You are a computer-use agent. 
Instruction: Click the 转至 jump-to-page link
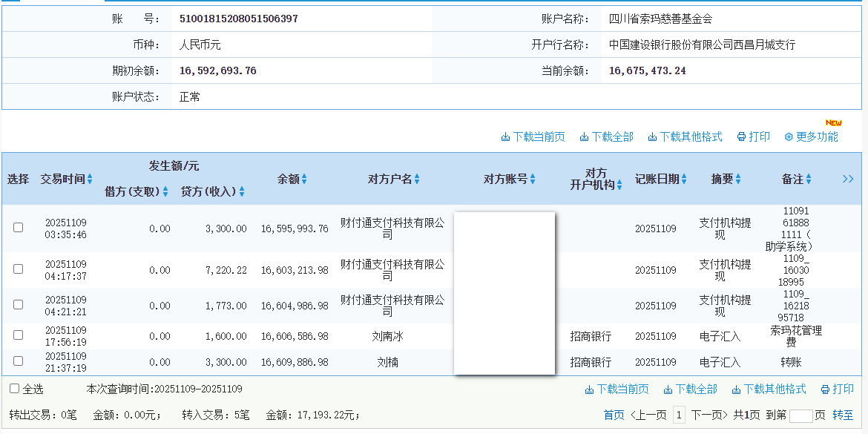(x=843, y=417)
